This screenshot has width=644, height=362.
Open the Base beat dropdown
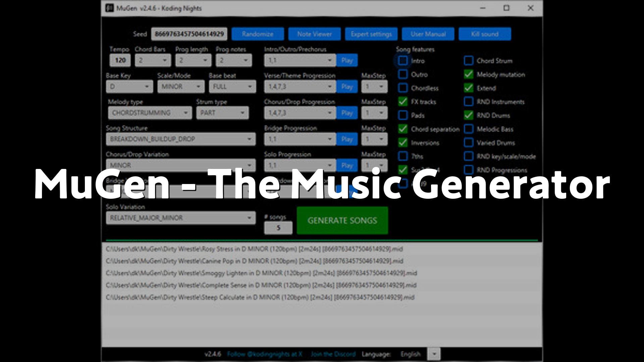(232, 86)
